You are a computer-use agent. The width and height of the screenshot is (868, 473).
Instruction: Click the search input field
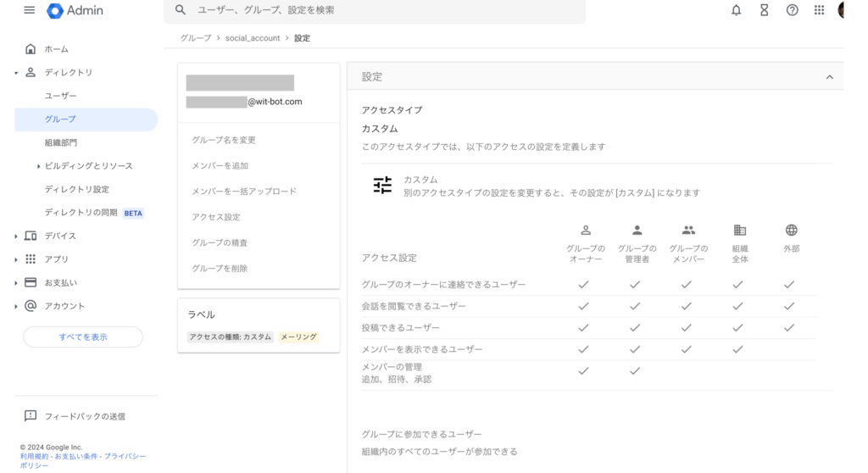pos(381,10)
